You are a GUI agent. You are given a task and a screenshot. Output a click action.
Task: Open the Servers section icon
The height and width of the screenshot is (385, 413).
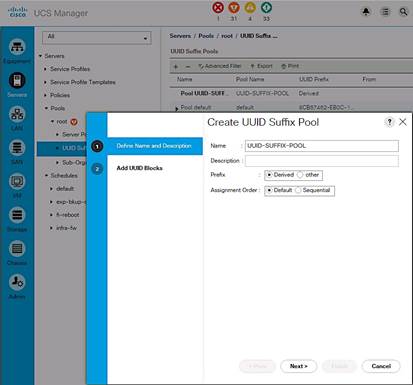[17, 80]
